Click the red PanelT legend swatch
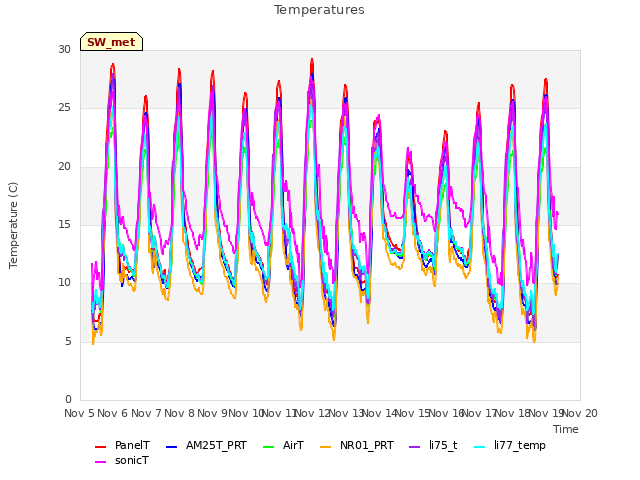Viewport: 640px width, 480px height. pyautogui.click(x=100, y=446)
